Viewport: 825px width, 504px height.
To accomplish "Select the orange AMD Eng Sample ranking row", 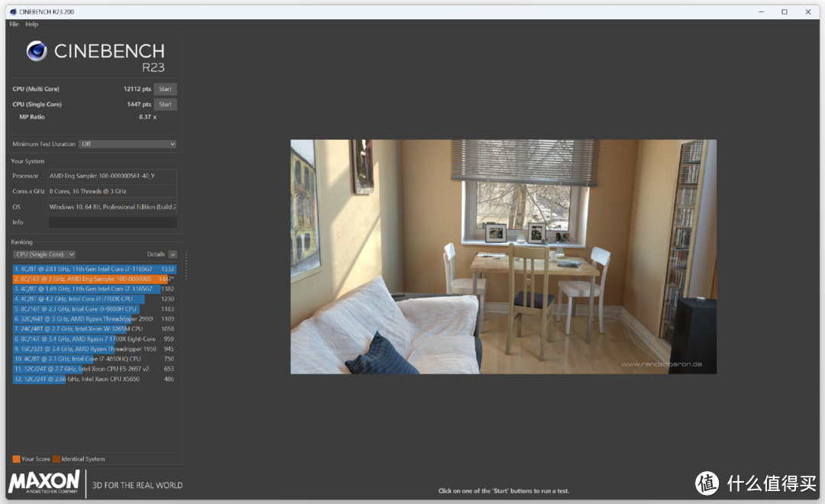I will pyautogui.click(x=94, y=279).
